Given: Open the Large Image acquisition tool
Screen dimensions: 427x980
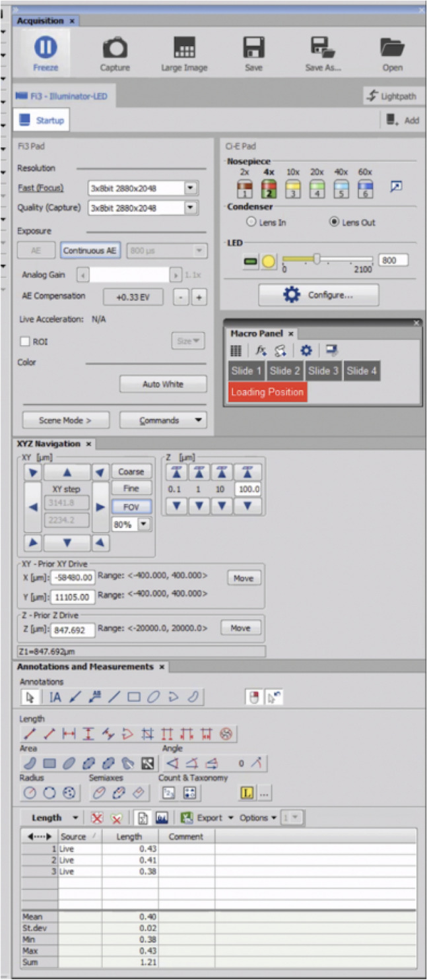Looking at the screenshot, I should click(x=184, y=48).
